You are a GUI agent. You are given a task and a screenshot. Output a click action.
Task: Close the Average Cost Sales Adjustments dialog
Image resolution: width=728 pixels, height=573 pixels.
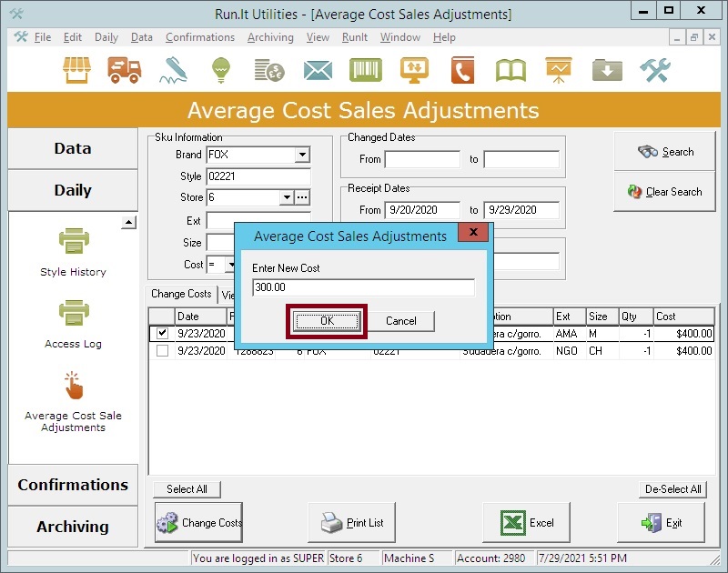pyautogui.click(x=473, y=232)
